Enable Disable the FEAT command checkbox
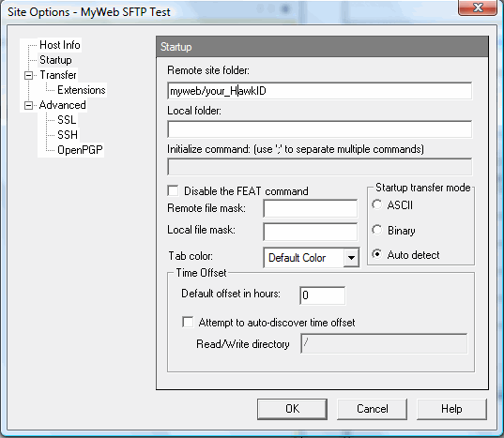This screenshot has height=438, width=504. 173,190
